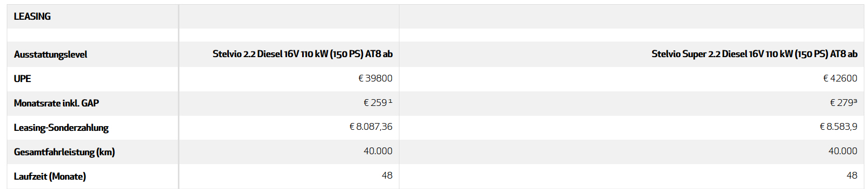The height and width of the screenshot is (189, 868).
Task: Click the € 259 monthly rate footnote
Action: point(378,103)
